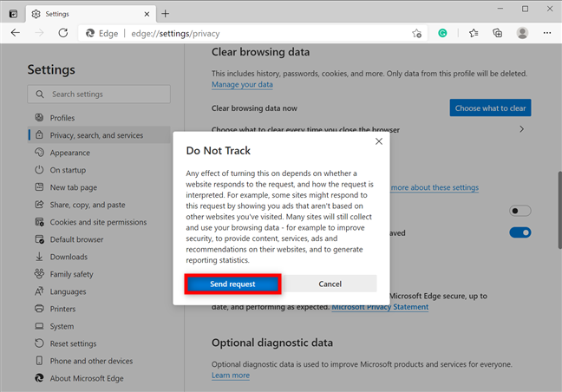Open the Manage your data link
This screenshot has height=392, width=562.
coord(242,84)
